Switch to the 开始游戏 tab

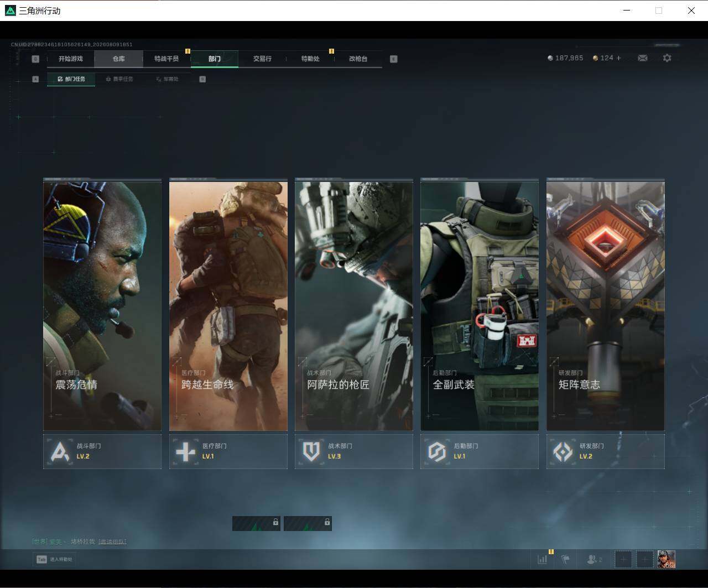pos(71,59)
